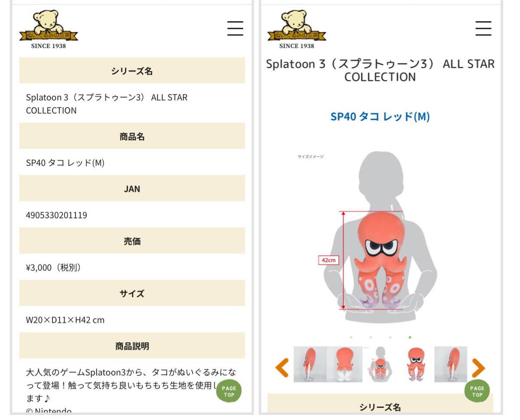This screenshot has height=420, width=520.
Task: Select the active green carousel dot
Action: (x=410, y=337)
